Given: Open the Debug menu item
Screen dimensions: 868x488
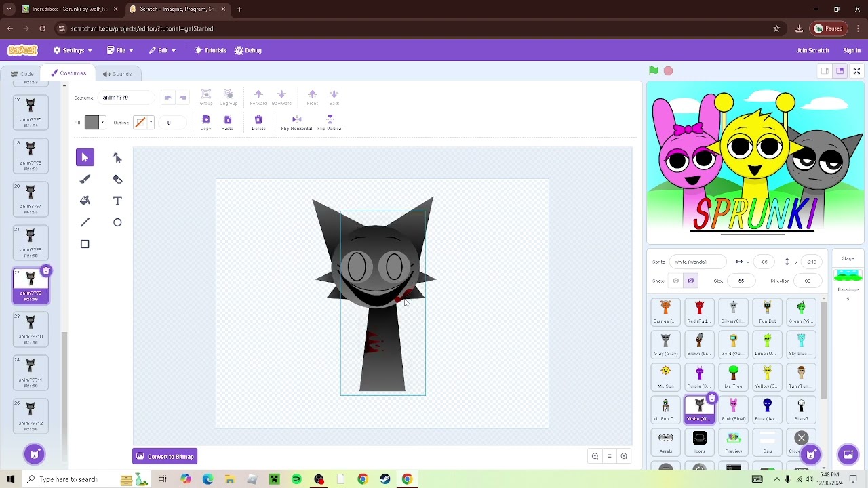Looking at the screenshot, I should (248, 50).
